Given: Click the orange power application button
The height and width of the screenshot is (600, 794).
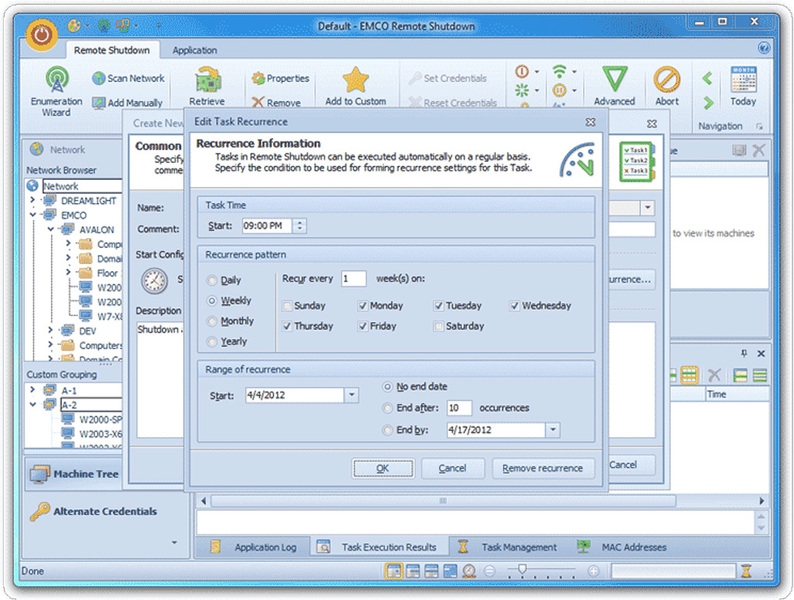Looking at the screenshot, I should (42, 35).
